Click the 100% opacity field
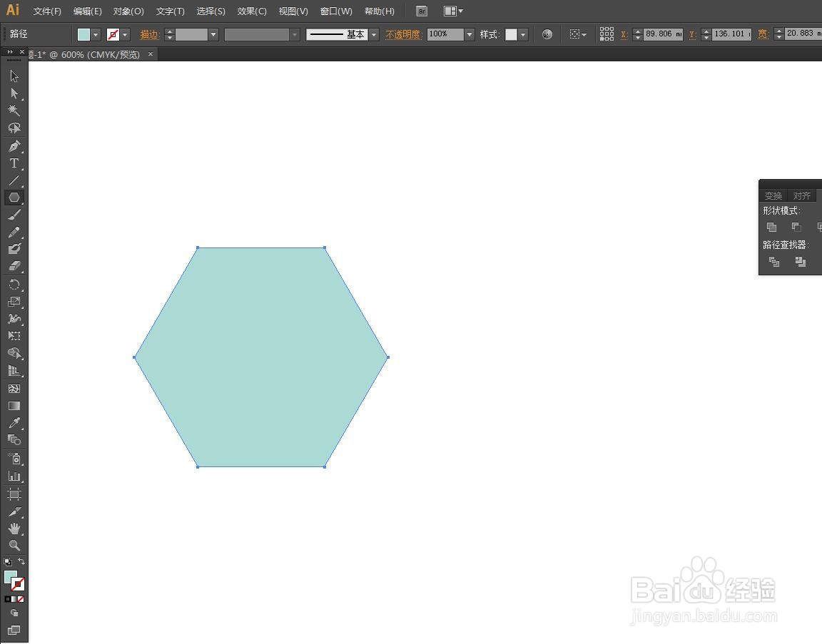Viewport: 822px width, 644px height. click(x=445, y=34)
